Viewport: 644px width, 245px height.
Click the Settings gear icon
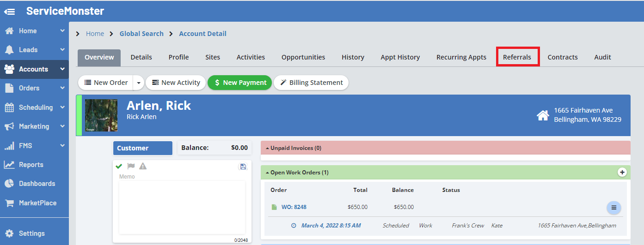9,233
